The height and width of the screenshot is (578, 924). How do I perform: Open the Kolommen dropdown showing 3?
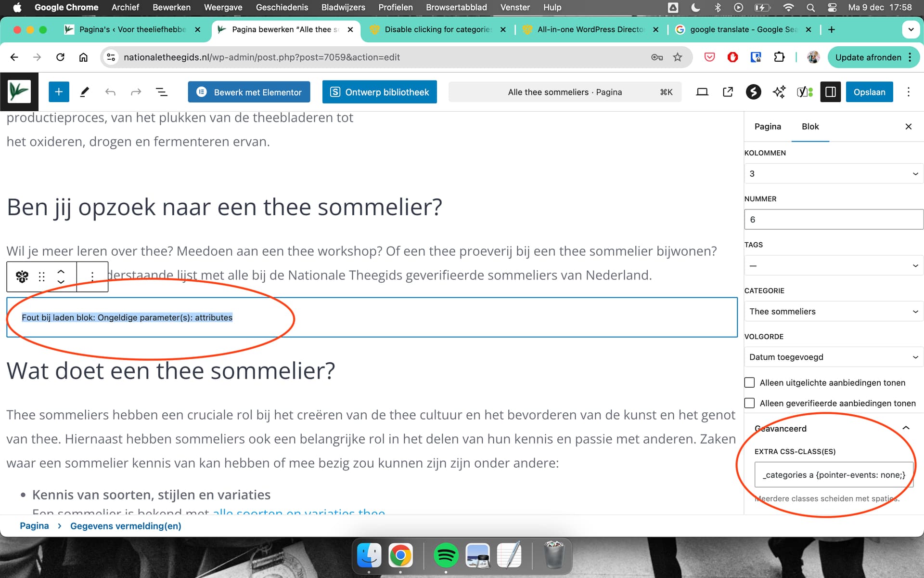point(834,173)
